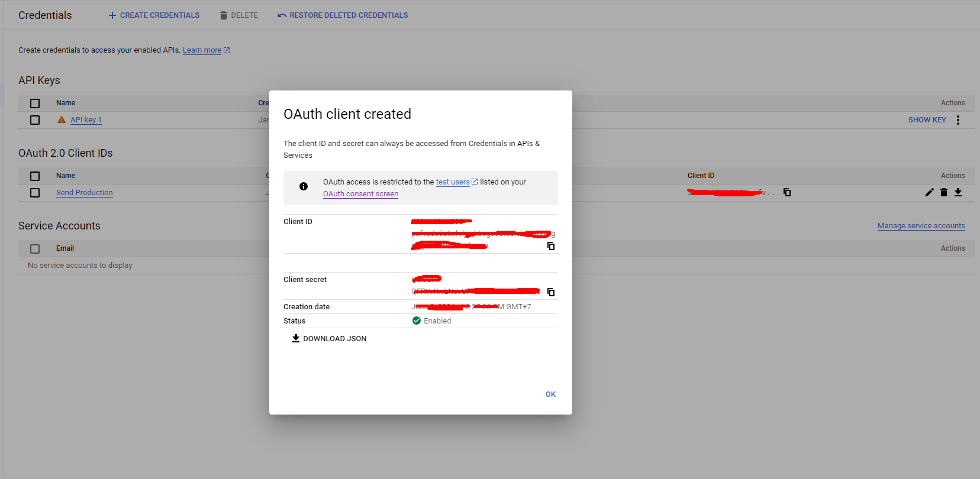Toggle the select-all checkbox in Service Accounts table
Image resolution: width=980 pixels, height=479 pixels.
(35, 249)
